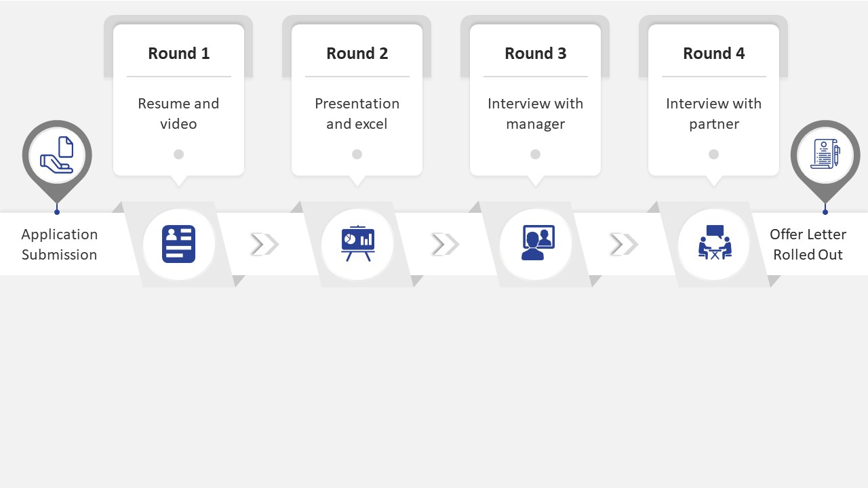Select the presentation board chart icon
Viewport: 868px width, 488px height.
357,244
